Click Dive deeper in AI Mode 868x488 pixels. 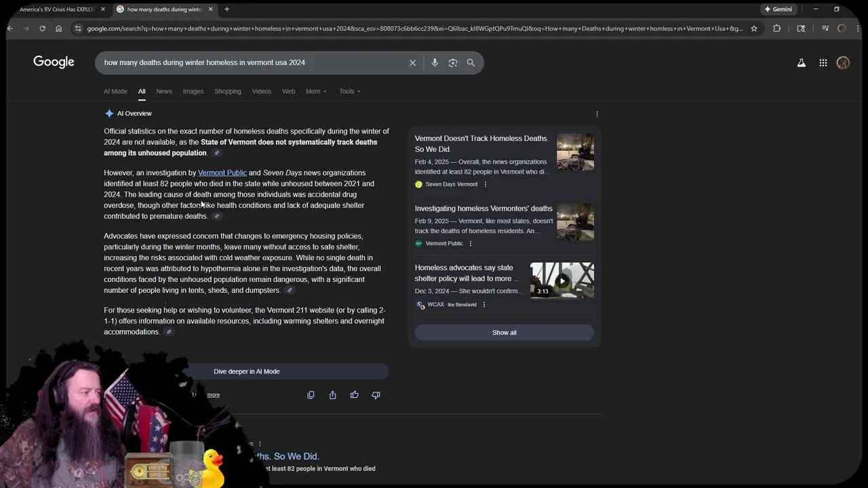[x=247, y=371]
